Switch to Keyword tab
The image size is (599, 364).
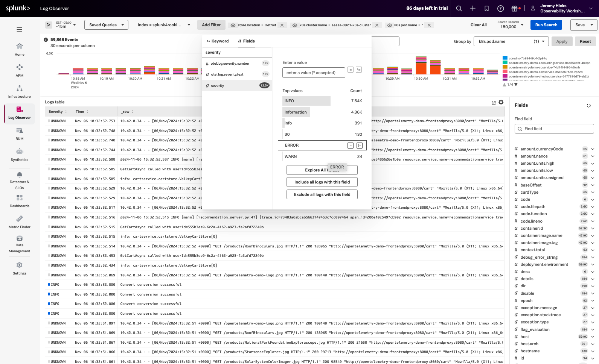[218, 41]
